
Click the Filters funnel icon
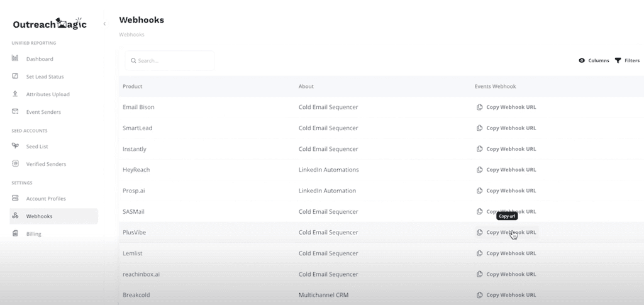(x=618, y=60)
